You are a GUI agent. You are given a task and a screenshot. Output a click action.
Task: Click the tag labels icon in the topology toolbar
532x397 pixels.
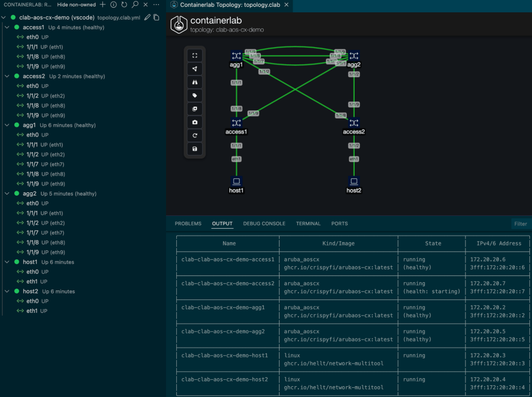(x=195, y=95)
